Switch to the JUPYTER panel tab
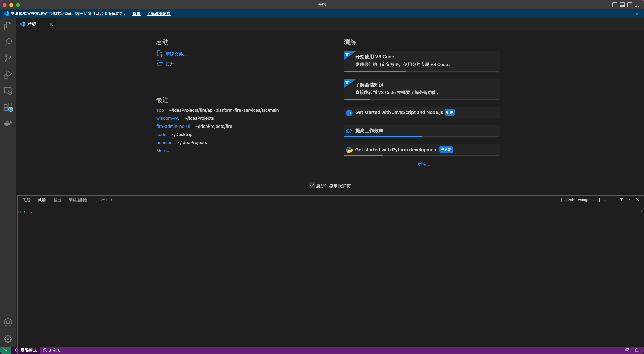The image size is (644, 354). click(104, 200)
